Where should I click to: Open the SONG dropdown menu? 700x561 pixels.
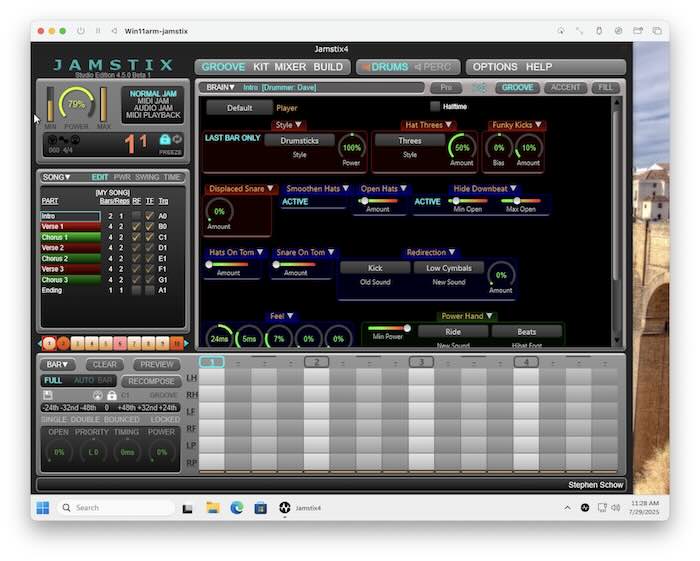point(56,177)
